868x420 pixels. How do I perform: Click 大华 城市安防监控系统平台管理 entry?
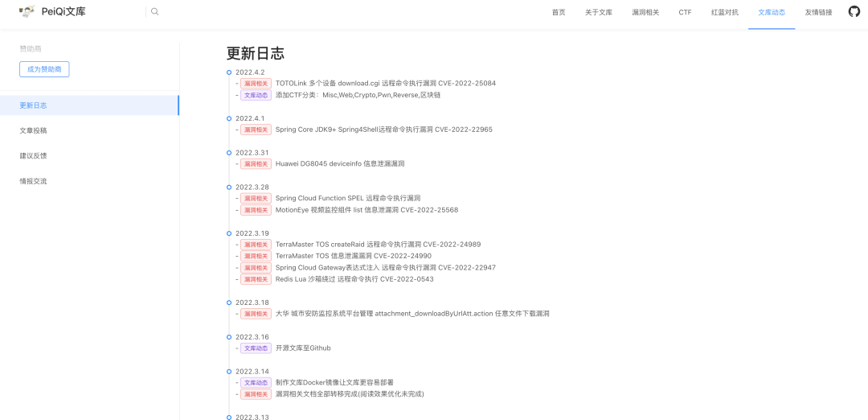[412, 314]
